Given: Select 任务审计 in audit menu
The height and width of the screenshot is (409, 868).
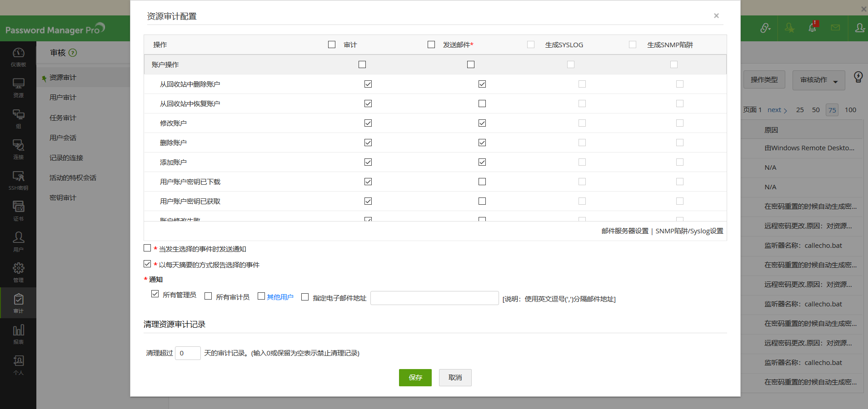Looking at the screenshot, I should pos(63,118).
